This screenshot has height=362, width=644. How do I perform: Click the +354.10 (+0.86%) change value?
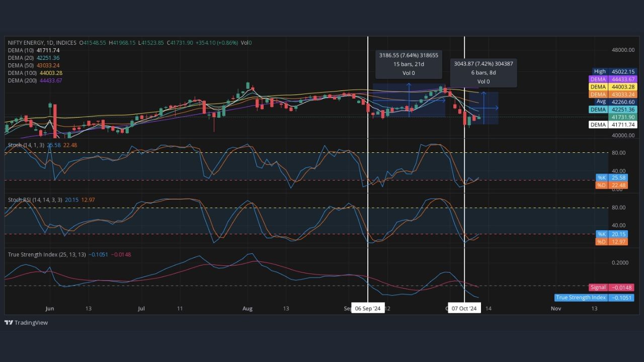(216, 43)
